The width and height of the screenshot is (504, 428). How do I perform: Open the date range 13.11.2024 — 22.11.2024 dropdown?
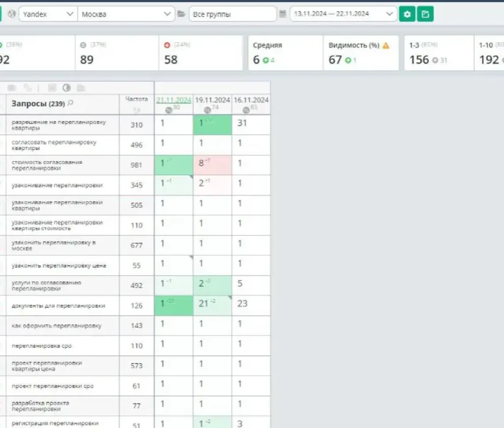(x=343, y=14)
